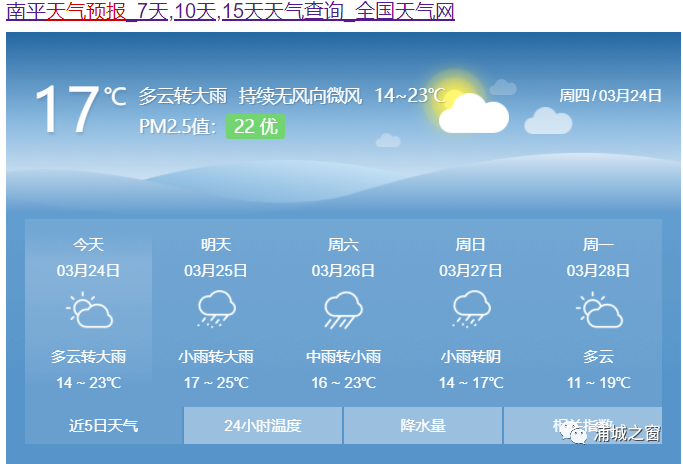Screen dimensions: 683x464
Task: Click the partly cloudy icon for 03月28日
Action: [599, 310]
